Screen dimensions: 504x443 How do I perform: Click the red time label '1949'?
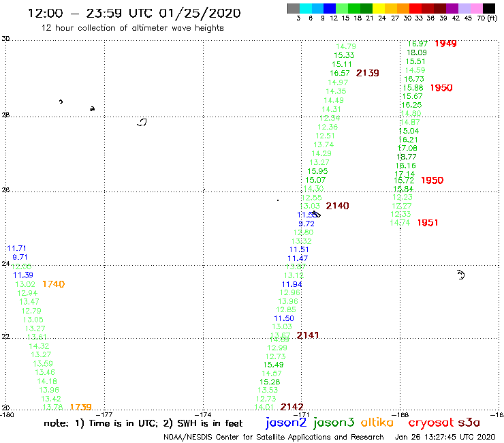coord(445,44)
